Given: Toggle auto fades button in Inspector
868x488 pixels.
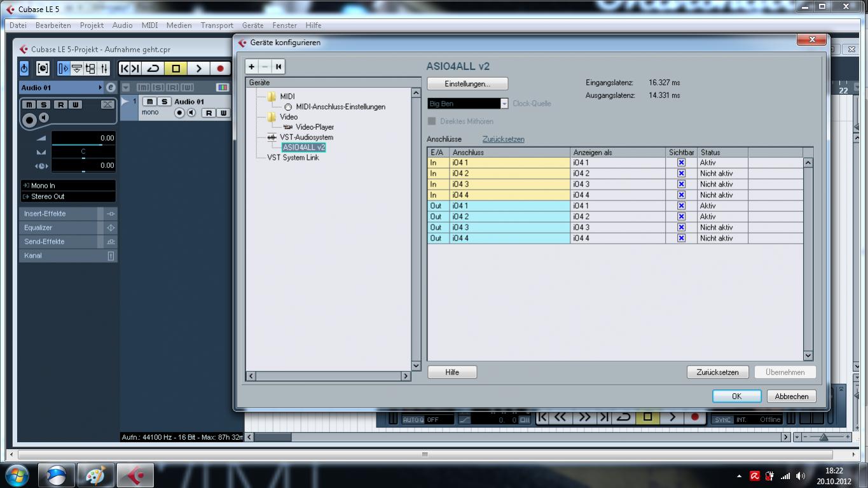Looking at the screenshot, I should click(107, 104).
